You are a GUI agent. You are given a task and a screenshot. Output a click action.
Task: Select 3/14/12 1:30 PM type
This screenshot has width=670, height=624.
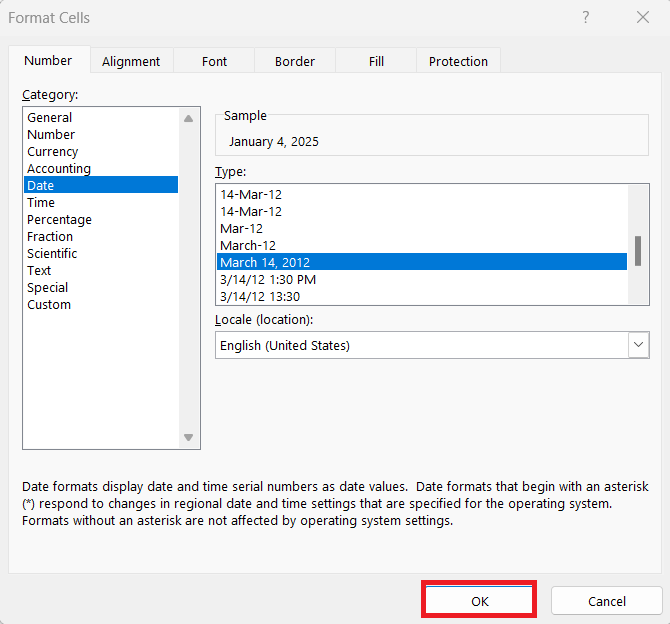[422, 280]
